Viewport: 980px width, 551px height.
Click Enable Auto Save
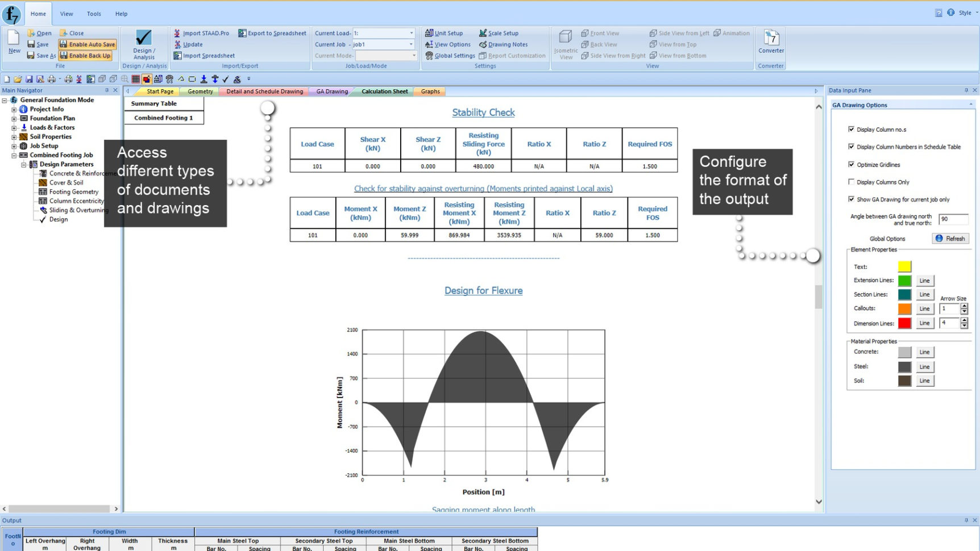coord(88,44)
